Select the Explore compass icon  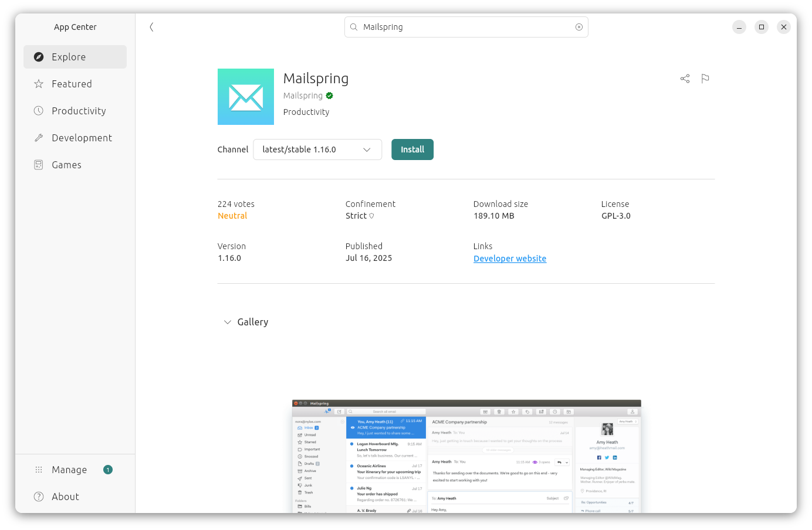[x=38, y=56]
